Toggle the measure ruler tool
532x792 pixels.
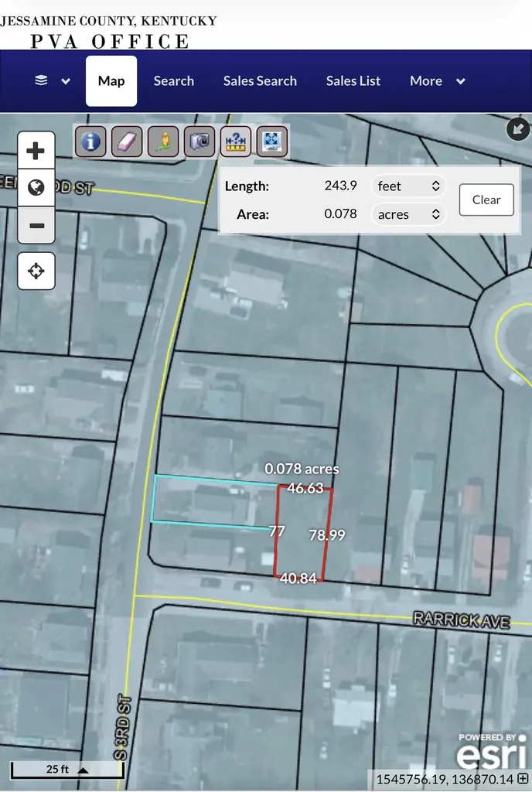(236, 142)
